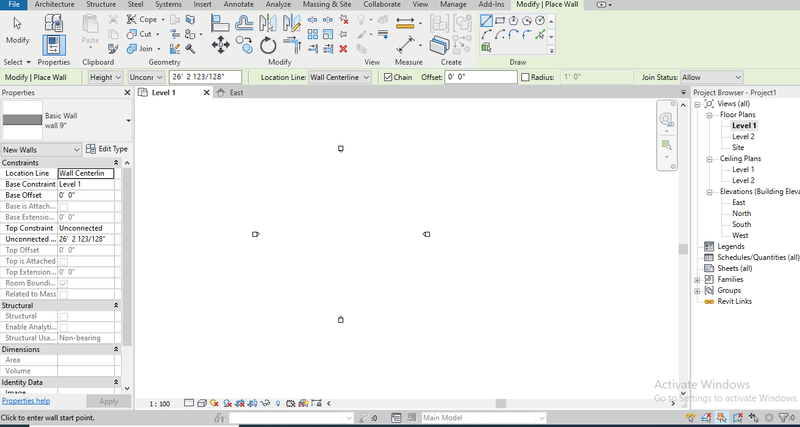Open the Structure ribbon tab
Viewport: 800px width, 427px height.
[101, 5]
